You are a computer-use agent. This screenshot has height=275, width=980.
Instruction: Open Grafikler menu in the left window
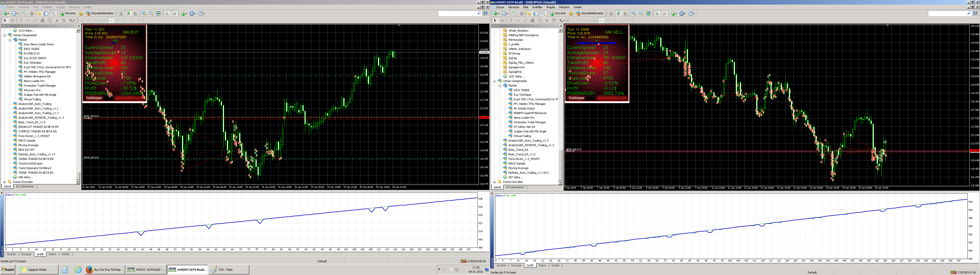click(x=47, y=7)
